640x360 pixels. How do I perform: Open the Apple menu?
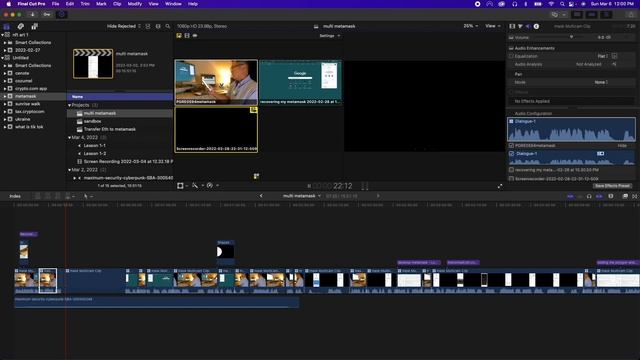click(x=9, y=4)
